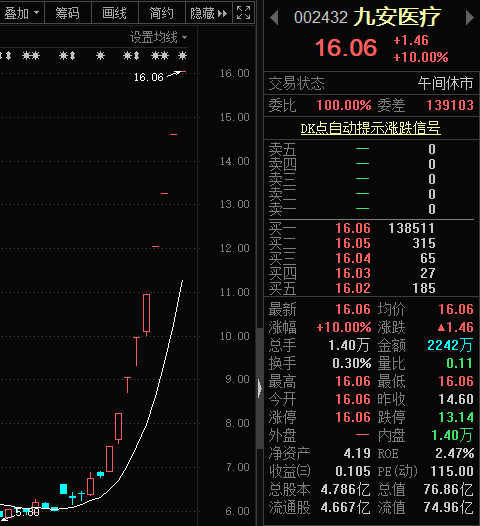Click the 筹码 chip distribution button
Screen dimensions: 480x526
[67, 13]
